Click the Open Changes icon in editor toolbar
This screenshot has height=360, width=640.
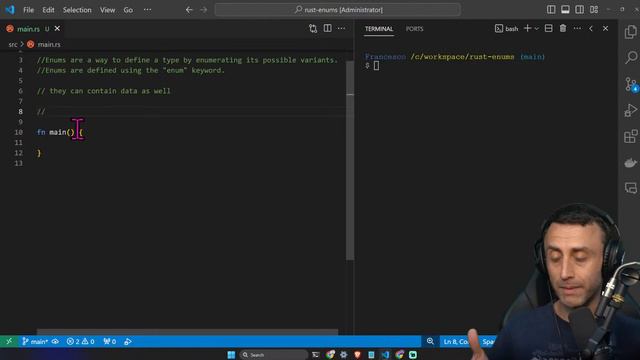tap(313, 29)
